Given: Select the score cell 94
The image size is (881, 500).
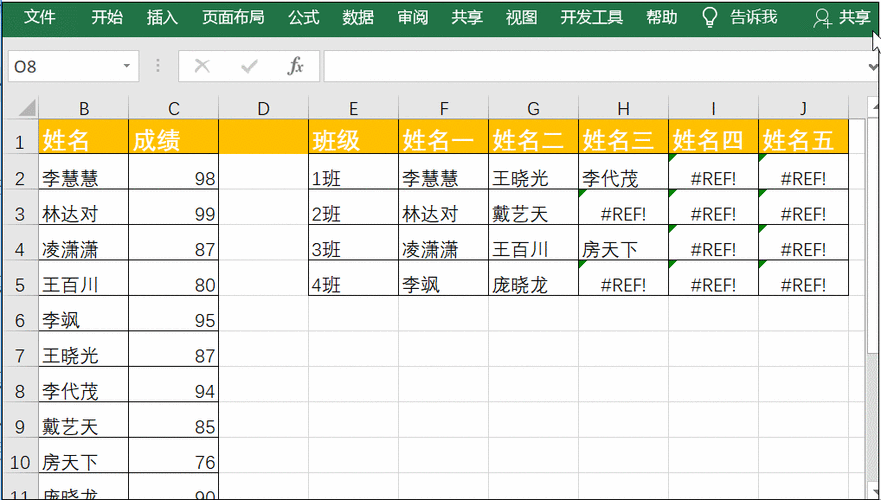Looking at the screenshot, I should 174,385.
